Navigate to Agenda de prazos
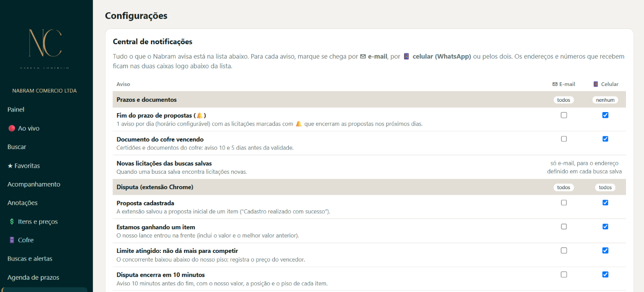This screenshot has width=644, height=292. [x=33, y=278]
